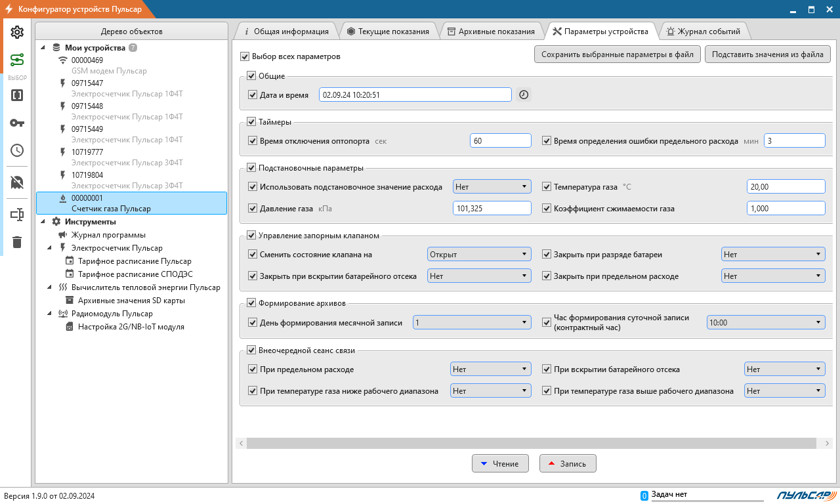Click the gas meter flame icon 00000001

tap(63, 198)
